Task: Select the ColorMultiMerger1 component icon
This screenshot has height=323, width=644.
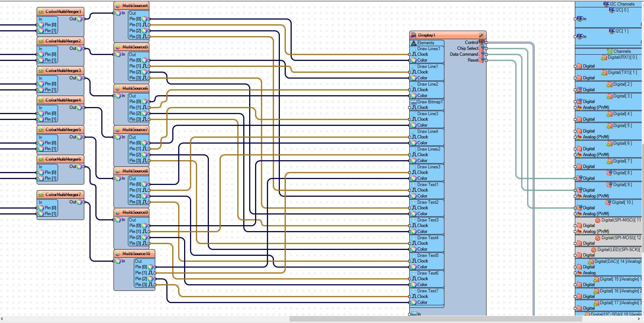Action: pyautogui.click(x=41, y=11)
